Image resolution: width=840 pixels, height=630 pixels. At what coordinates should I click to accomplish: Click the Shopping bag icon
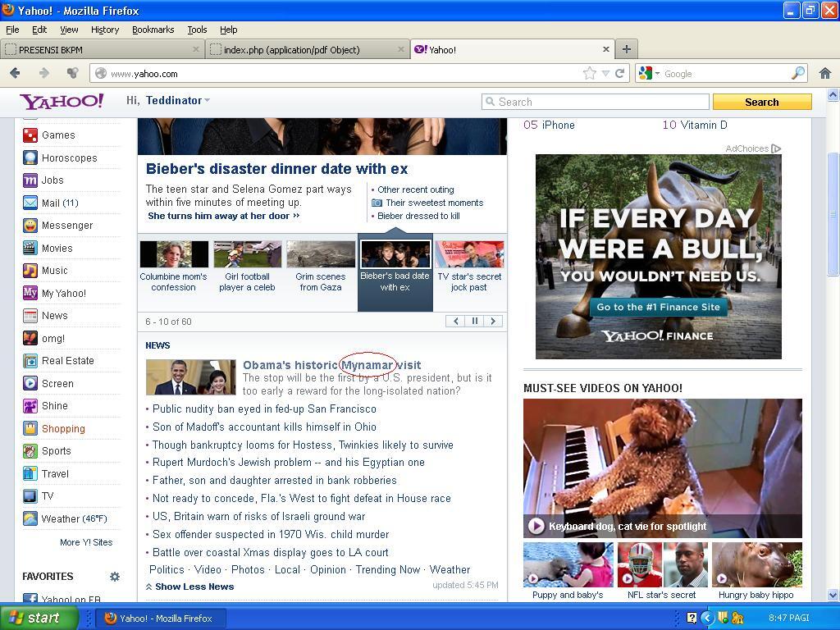point(30,428)
